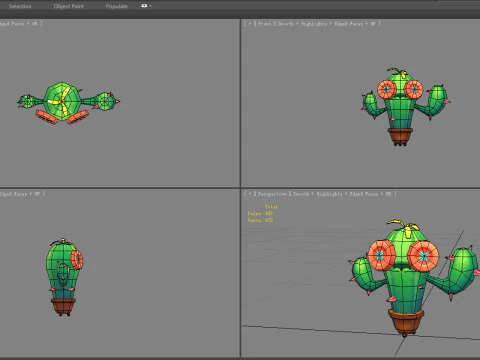Open the Populate ribbon tab
This screenshot has width=480, height=360.
[117, 6]
